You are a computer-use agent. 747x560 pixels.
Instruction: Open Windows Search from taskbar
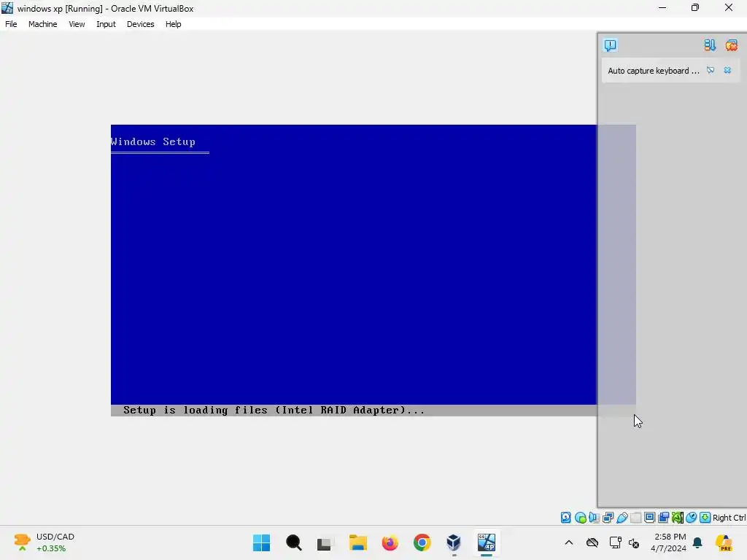(x=293, y=542)
